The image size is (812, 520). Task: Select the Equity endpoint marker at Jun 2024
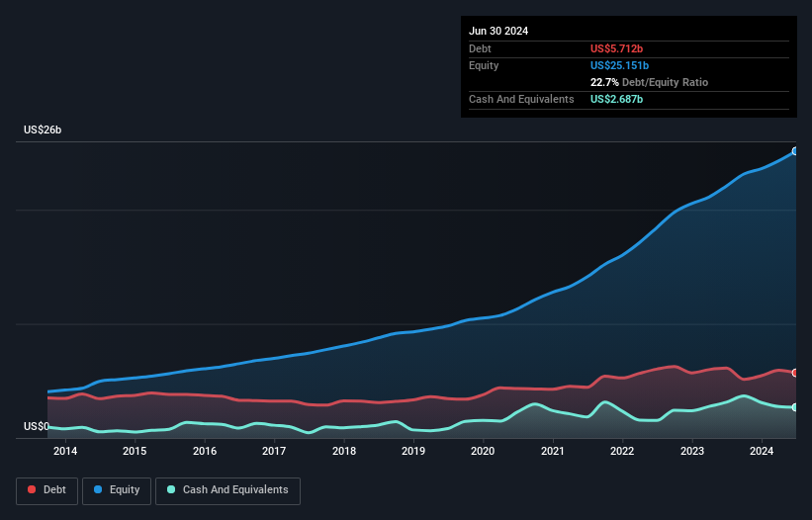point(795,151)
